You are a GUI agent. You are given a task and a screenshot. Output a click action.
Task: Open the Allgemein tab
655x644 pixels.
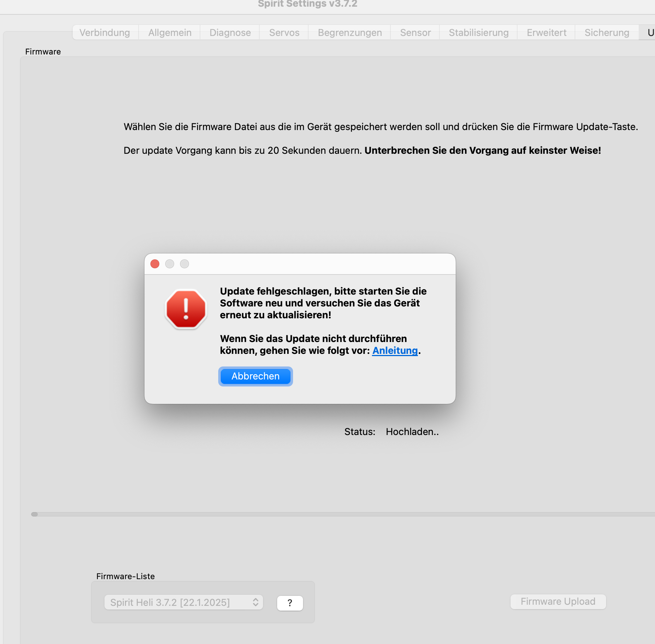(170, 33)
